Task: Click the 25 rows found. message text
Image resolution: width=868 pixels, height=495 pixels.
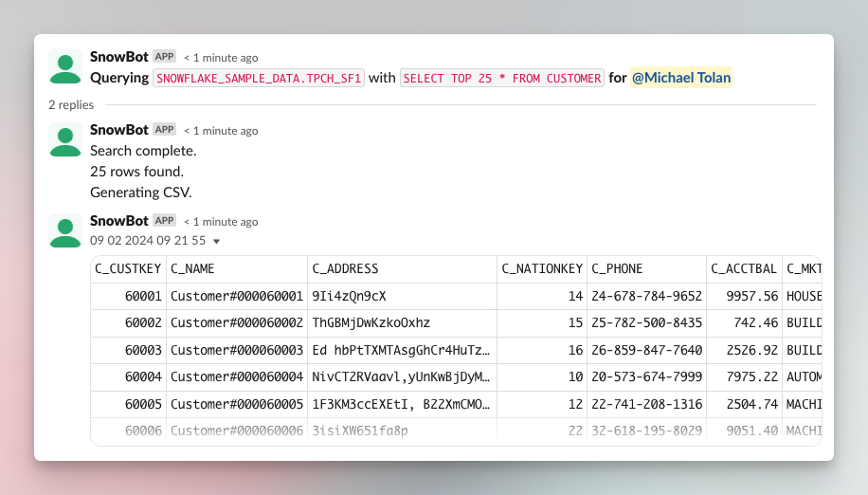Action: coord(136,172)
